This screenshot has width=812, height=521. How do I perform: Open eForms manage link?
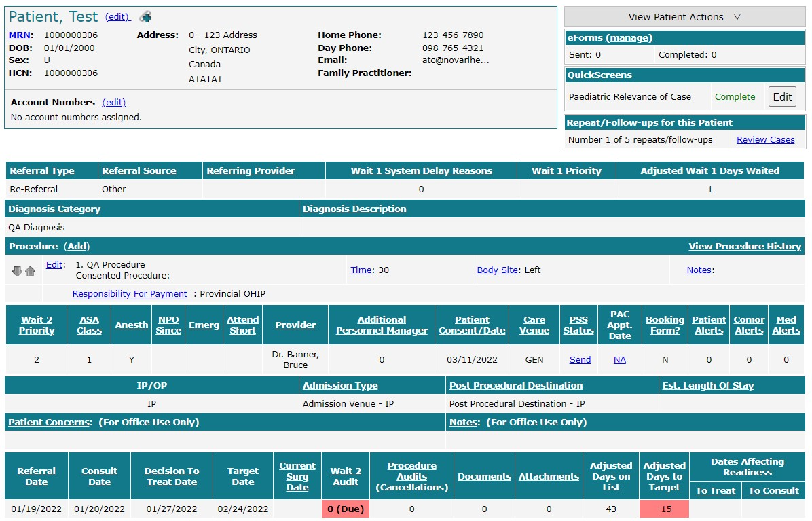(x=629, y=38)
